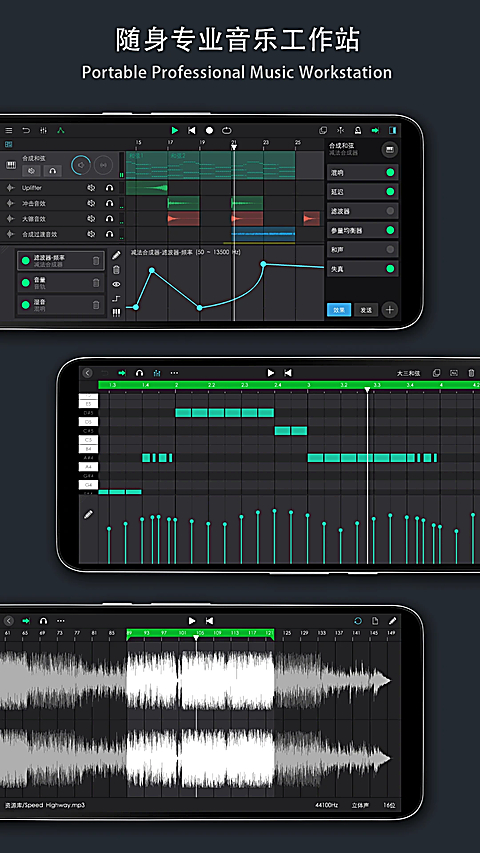
Task: Toggle loop playback in the arranger transport
Action: (227, 131)
